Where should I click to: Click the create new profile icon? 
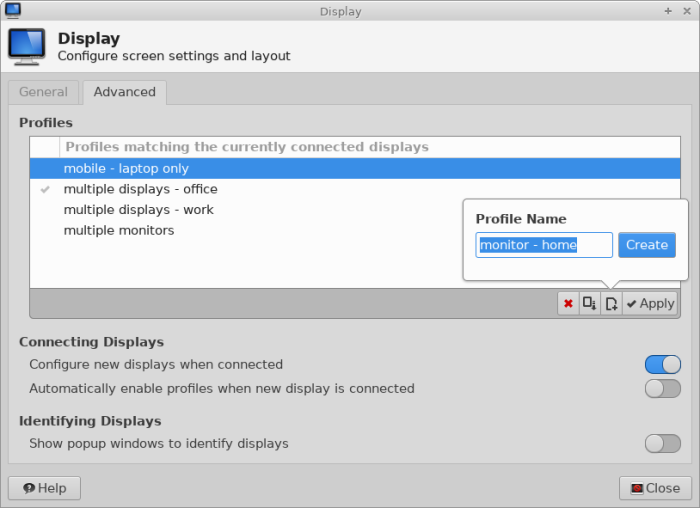coord(611,304)
